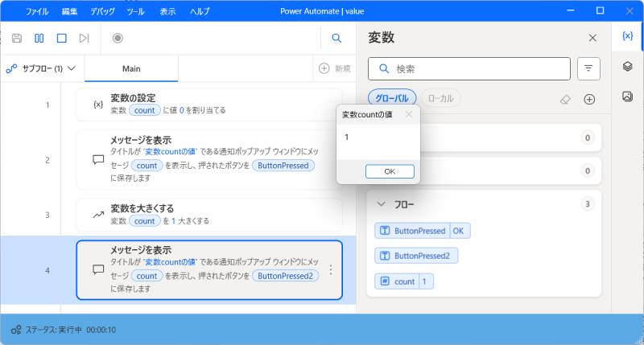The height and width of the screenshot is (345, 644).
Task: Open the 表示 menu
Action: (167, 11)
